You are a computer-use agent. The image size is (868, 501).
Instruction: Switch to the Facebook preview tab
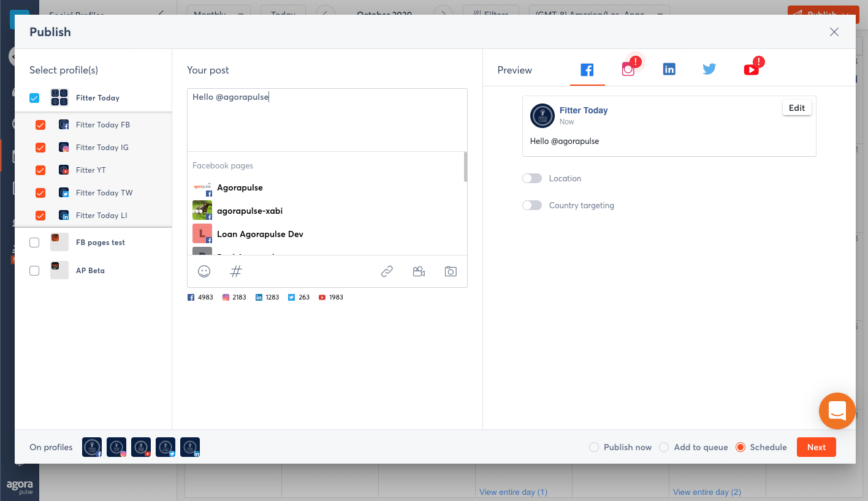coord(587,70)
